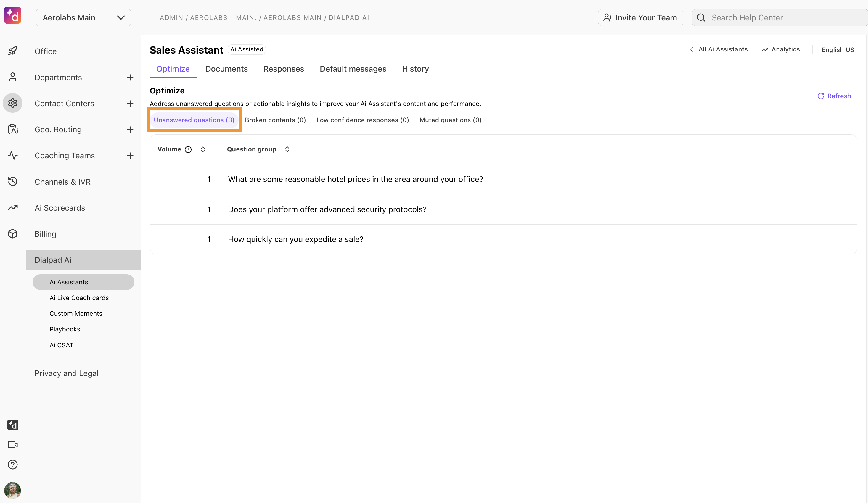Open Custom Moments submenu item
The height and width of the screenshot is (503, 868).
(76, 314)
